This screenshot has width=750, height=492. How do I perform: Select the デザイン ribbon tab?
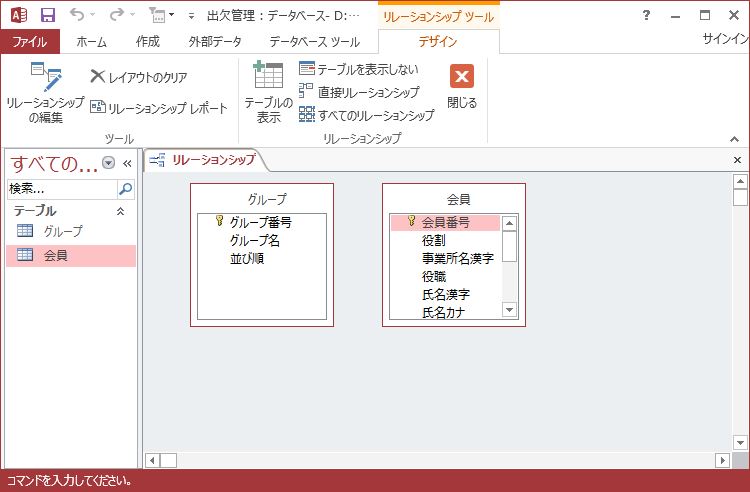click(438, 42)
